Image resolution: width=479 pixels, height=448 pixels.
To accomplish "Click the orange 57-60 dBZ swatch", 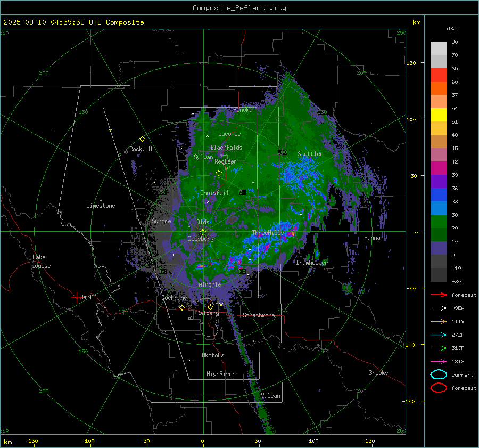I will (439, 88).
